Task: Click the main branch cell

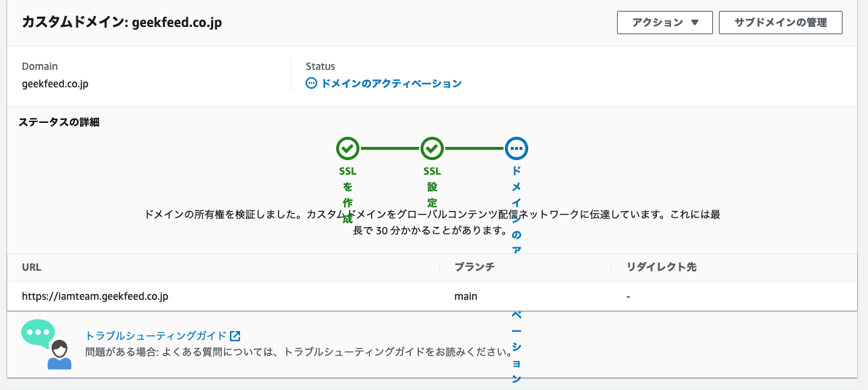Action: (466, 296)
